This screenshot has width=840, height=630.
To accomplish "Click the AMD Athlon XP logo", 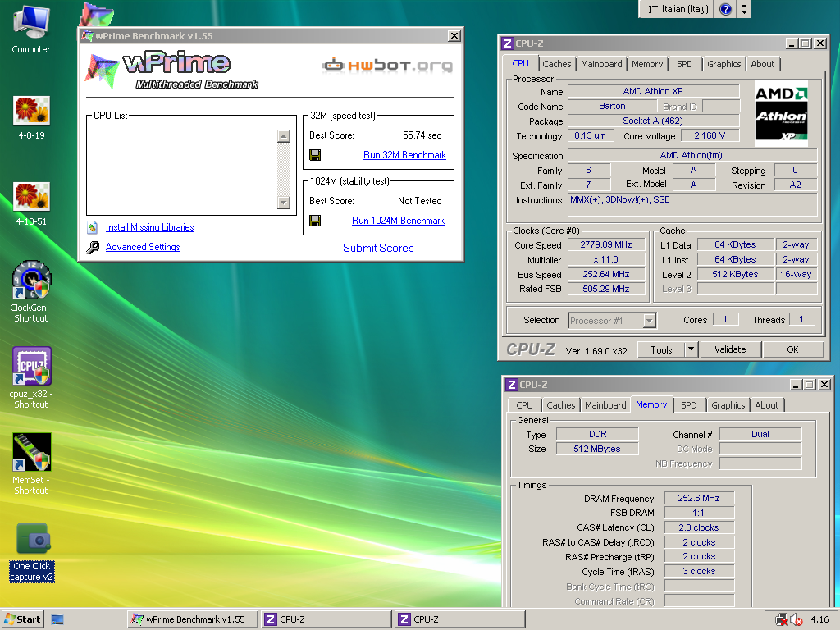I will tap(781, 113).
